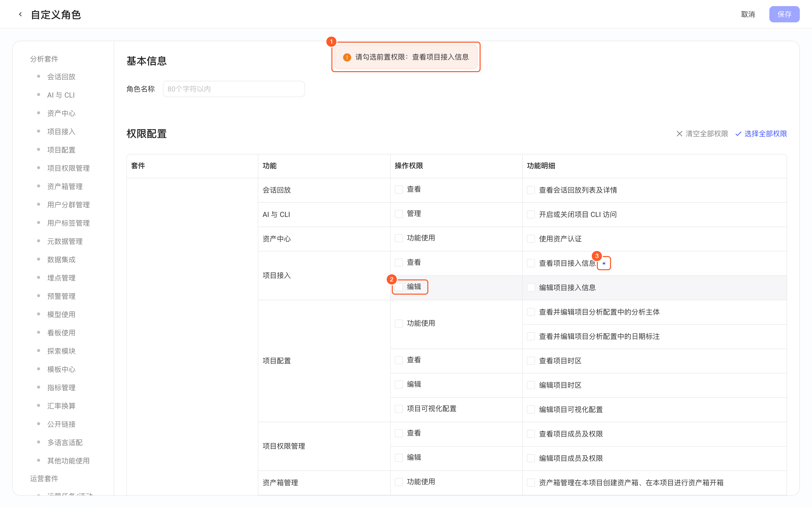812x508 pixels.
Task: Check 查看会话回放列表及详情 checkbox
Action: point(531,190)
